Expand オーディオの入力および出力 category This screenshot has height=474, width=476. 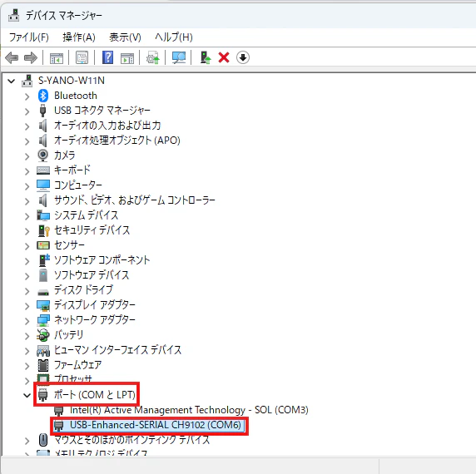pos(27,126)
